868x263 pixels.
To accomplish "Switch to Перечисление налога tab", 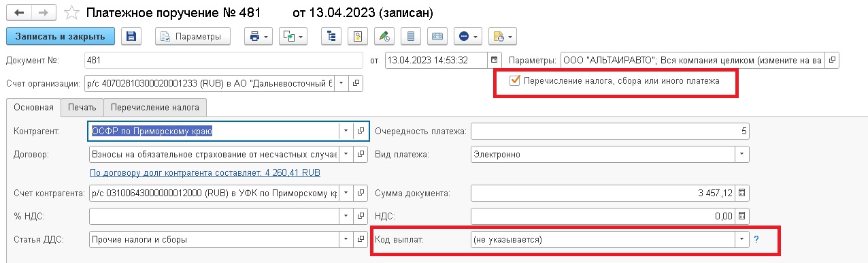I will (x=156, y=107).
